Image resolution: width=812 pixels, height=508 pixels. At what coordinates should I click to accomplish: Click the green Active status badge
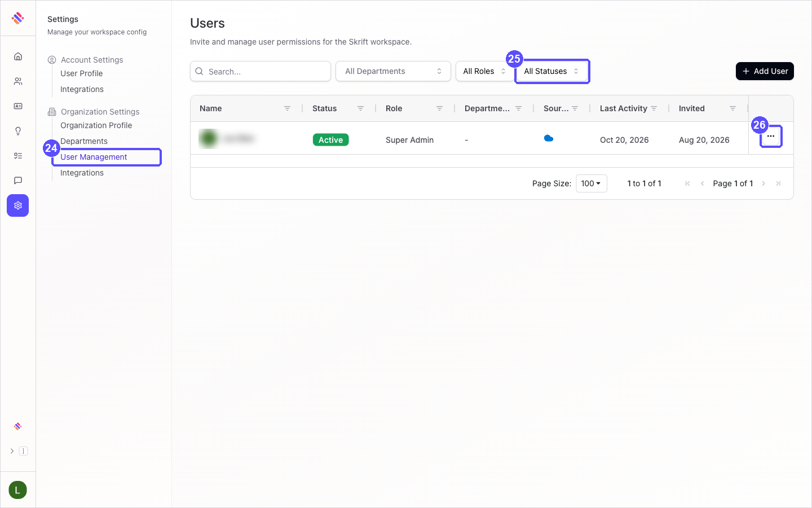point(331,140)
